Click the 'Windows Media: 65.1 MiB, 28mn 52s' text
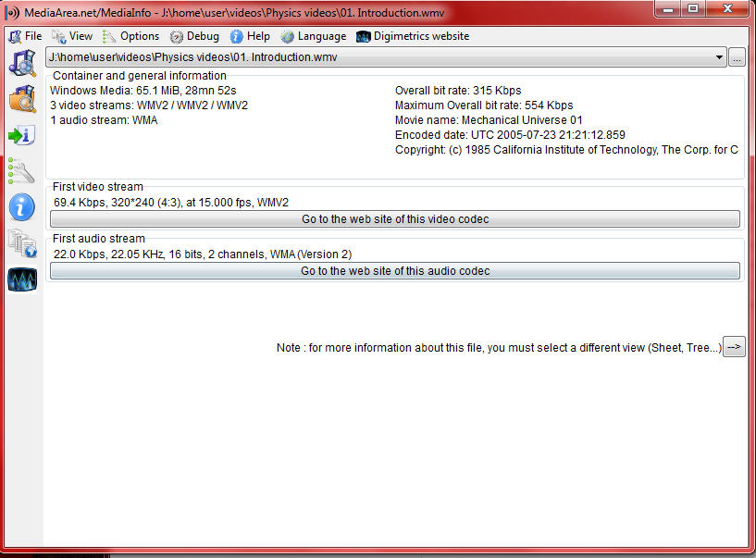Screen dimensions: 756x558 pyautogui.click(x=143, y=91)
